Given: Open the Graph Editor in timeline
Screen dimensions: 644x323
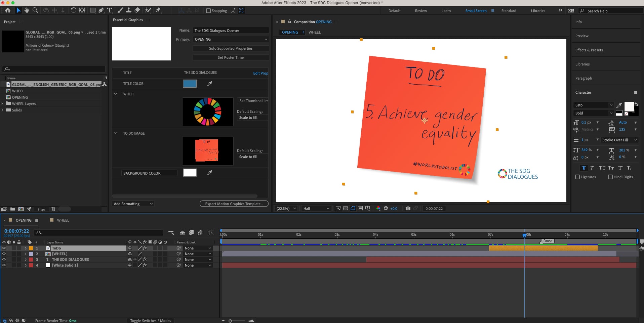Looking at the screenshot, I should point(211,233).
